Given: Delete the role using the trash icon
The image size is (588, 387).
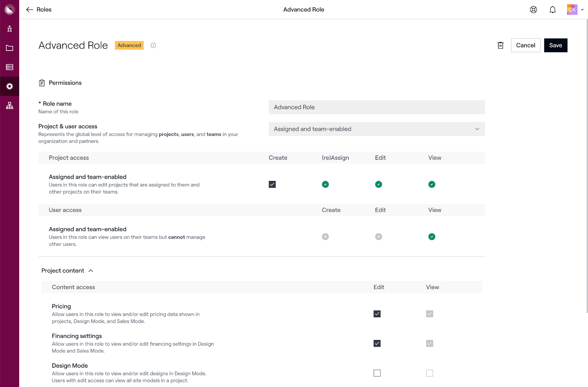Looking at the screenshot, I should coord(500,45).
